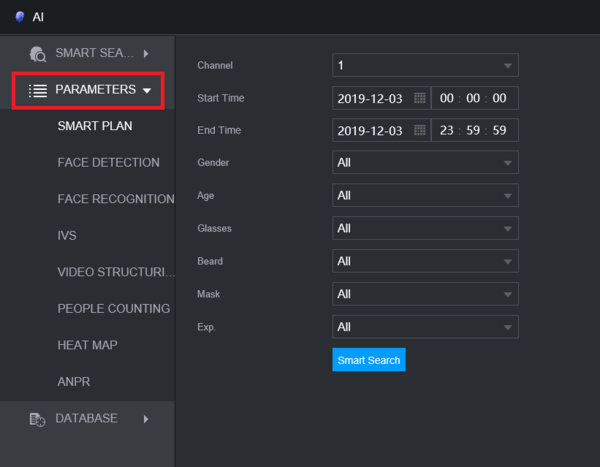Viewport: 600px width, 467px height.
Task: Open the Gender dropdown
Action: click(x=425, y=163)
